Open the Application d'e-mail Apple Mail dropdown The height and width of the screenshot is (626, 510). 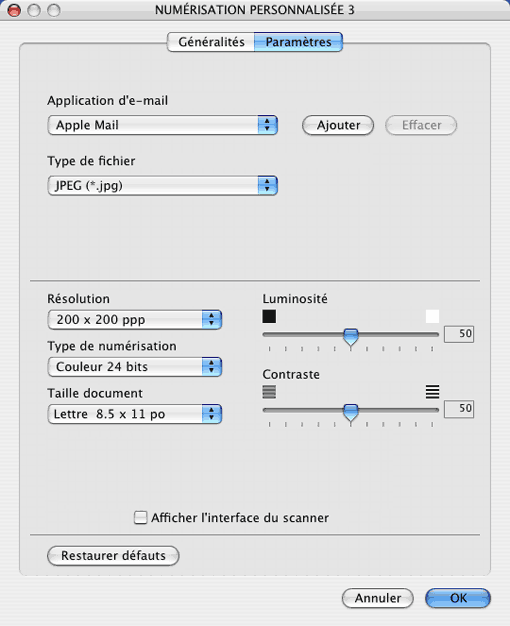pos(162,125)
